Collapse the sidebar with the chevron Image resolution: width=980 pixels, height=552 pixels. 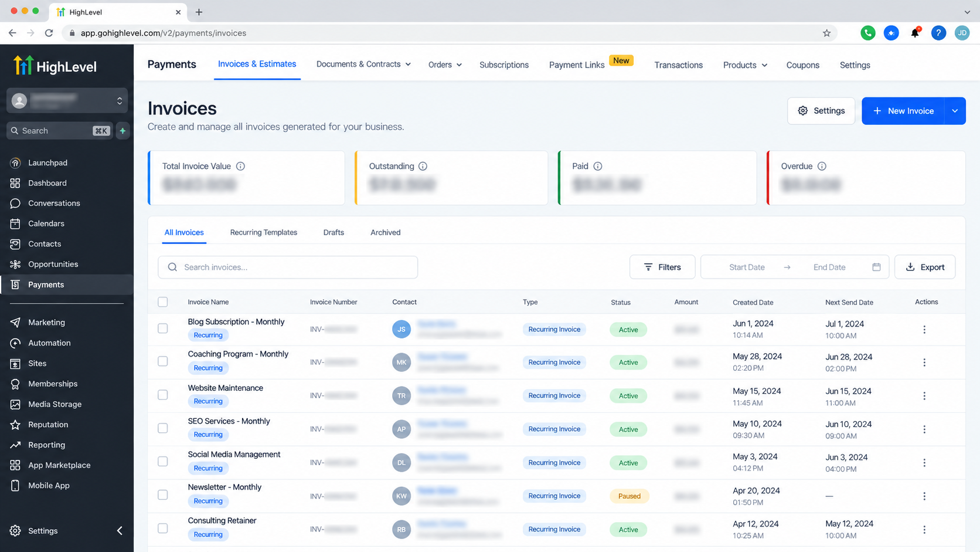click(120, 531)
